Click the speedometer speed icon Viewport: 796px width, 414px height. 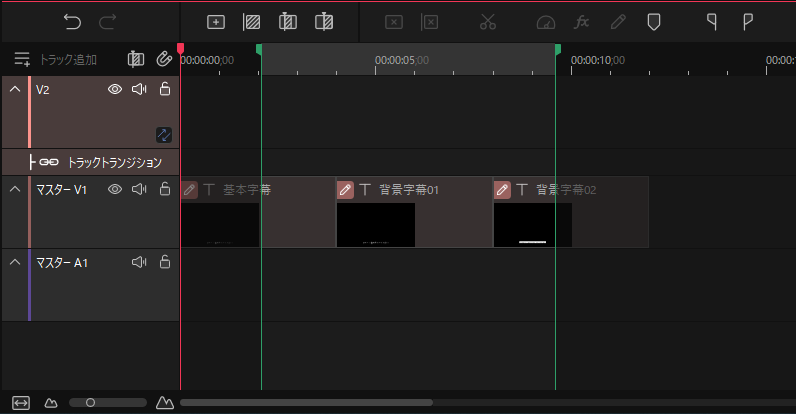pos(544,21)
